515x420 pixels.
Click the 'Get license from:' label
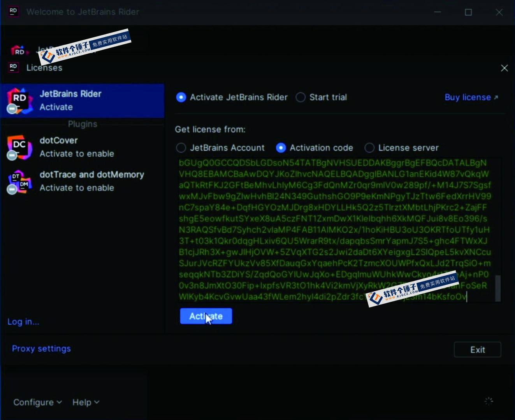[210, 129]
